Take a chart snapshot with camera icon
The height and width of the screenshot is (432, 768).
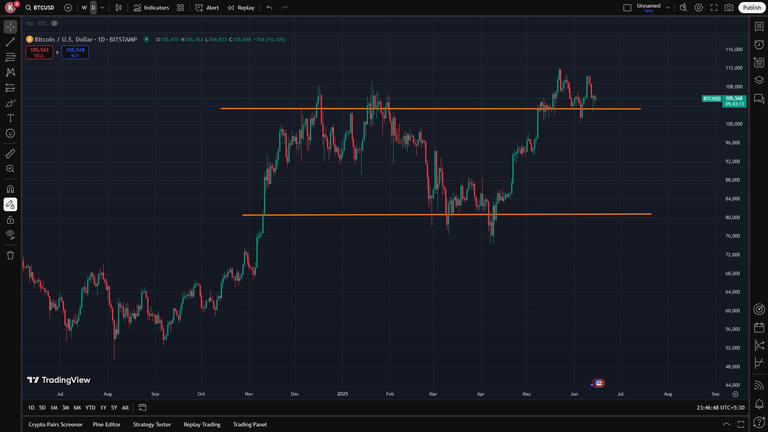pyautogui.click(x=729, y=8)
